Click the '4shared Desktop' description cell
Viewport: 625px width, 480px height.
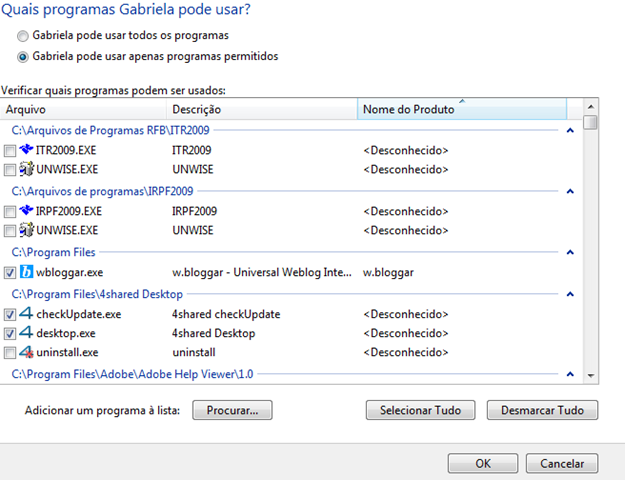213,333
